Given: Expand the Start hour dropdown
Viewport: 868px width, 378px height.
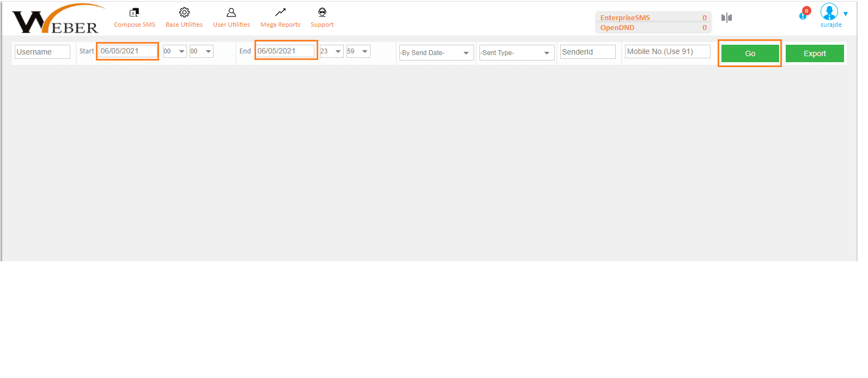Looking at the screenshot, I should click(174, 51).
